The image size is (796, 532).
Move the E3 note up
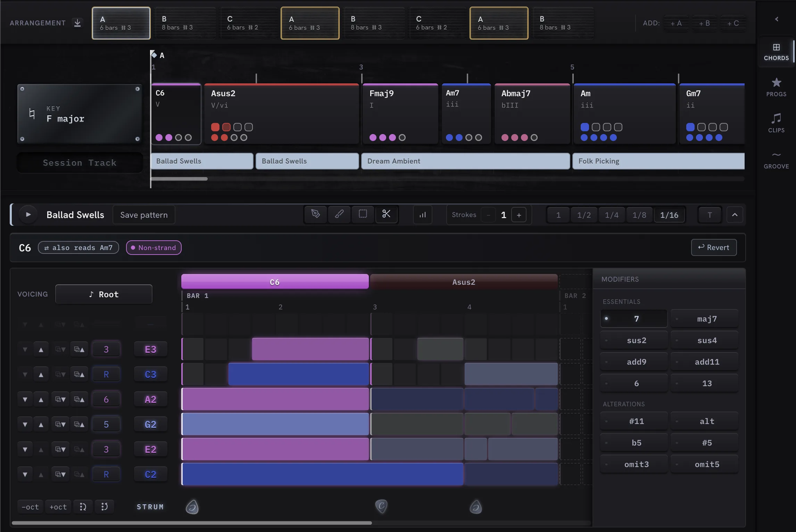(x=41, y=349)
